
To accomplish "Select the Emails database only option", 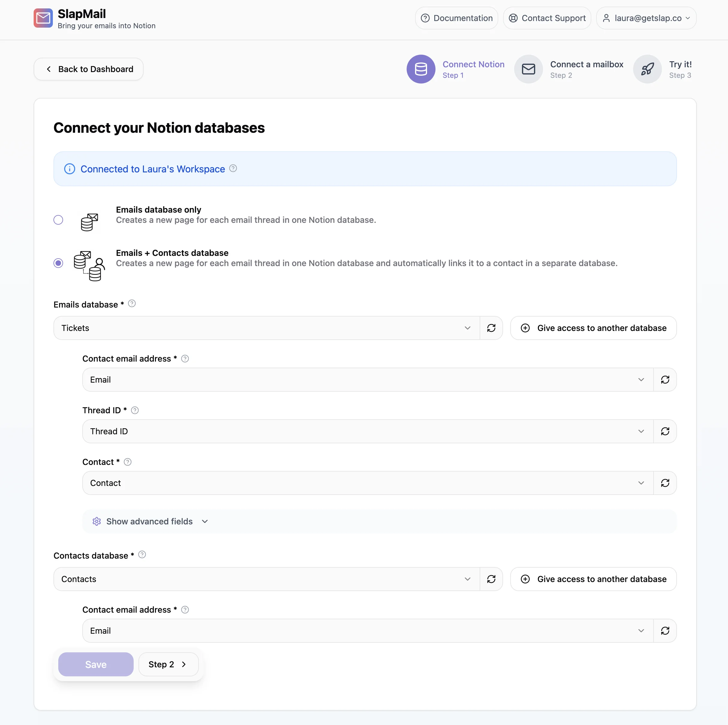I will [x=58, y=220].
